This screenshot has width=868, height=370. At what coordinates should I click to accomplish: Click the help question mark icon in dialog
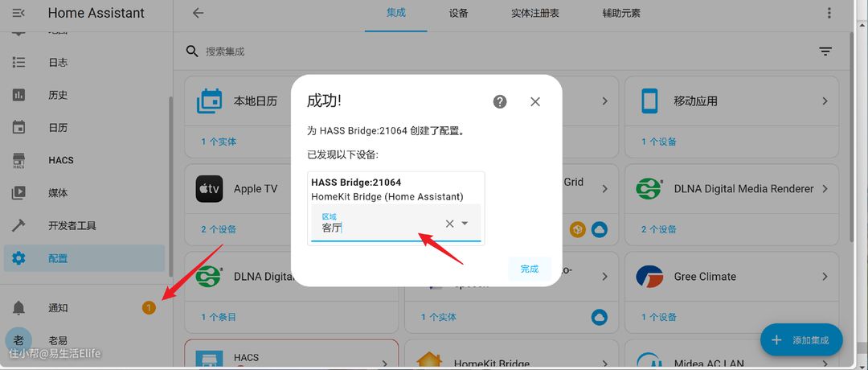click(500, 101)
